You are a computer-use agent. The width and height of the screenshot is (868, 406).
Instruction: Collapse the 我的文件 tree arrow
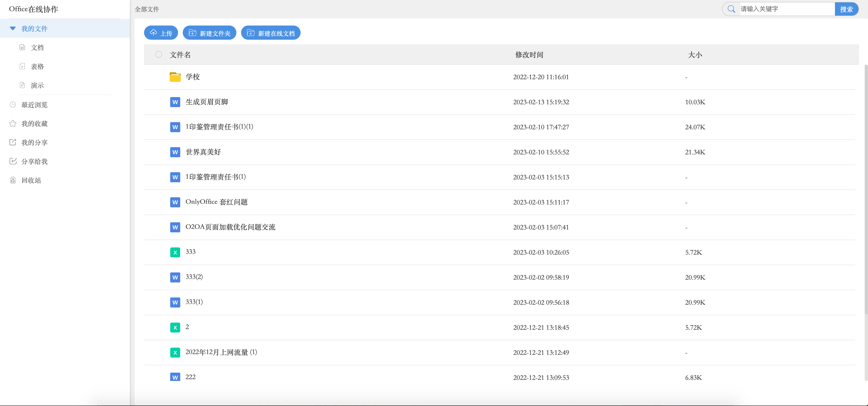(x=13, y=29)
